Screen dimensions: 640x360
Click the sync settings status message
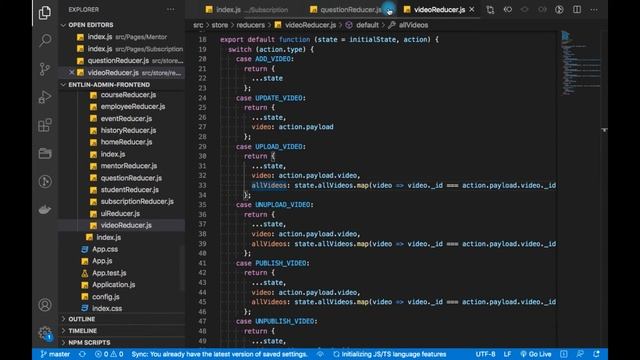point(219,354)
